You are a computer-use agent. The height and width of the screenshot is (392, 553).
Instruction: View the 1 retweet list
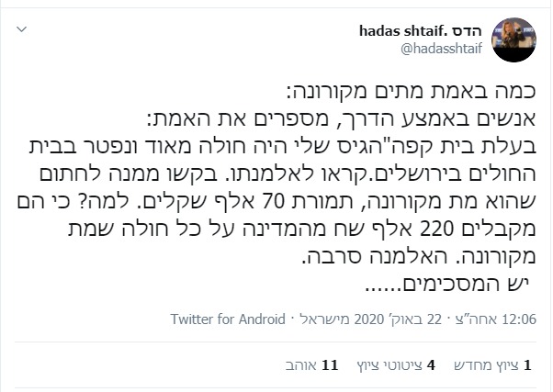(494, 364)
